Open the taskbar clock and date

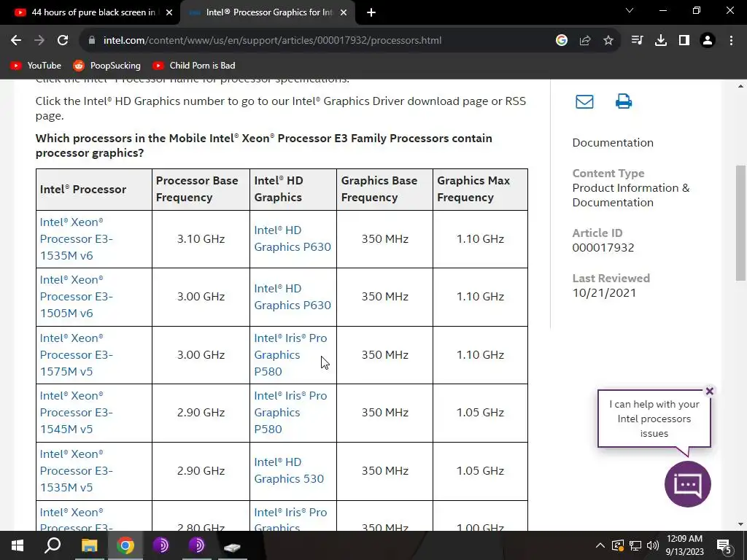click(684, 545)
